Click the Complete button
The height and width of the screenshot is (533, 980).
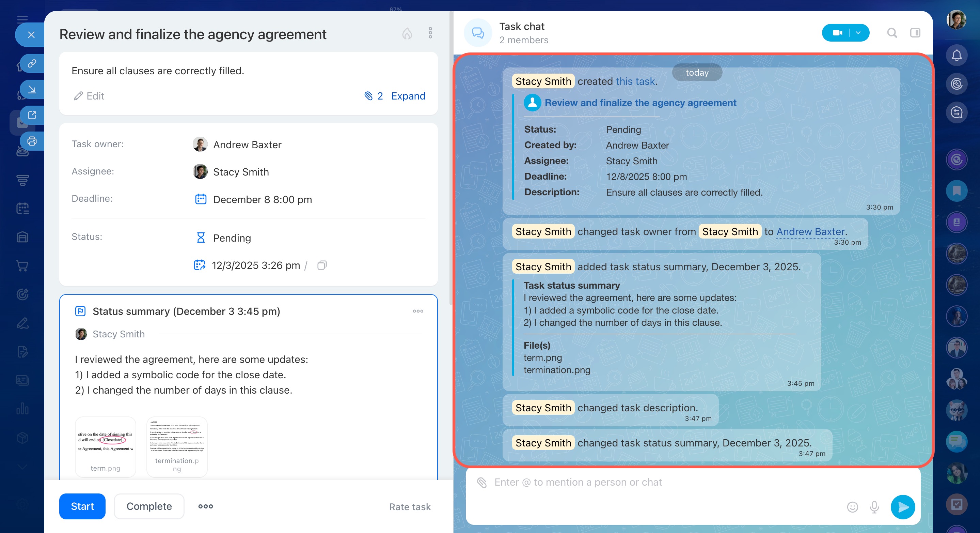pyautogui.click(x=149, y=506)
